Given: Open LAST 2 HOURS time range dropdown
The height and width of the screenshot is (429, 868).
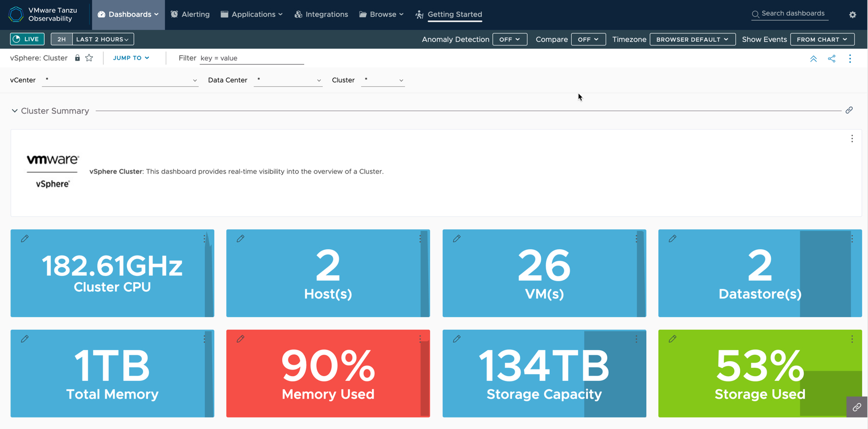Looking at the screenshot, I should pyautogui.click(x=102, y=39).
